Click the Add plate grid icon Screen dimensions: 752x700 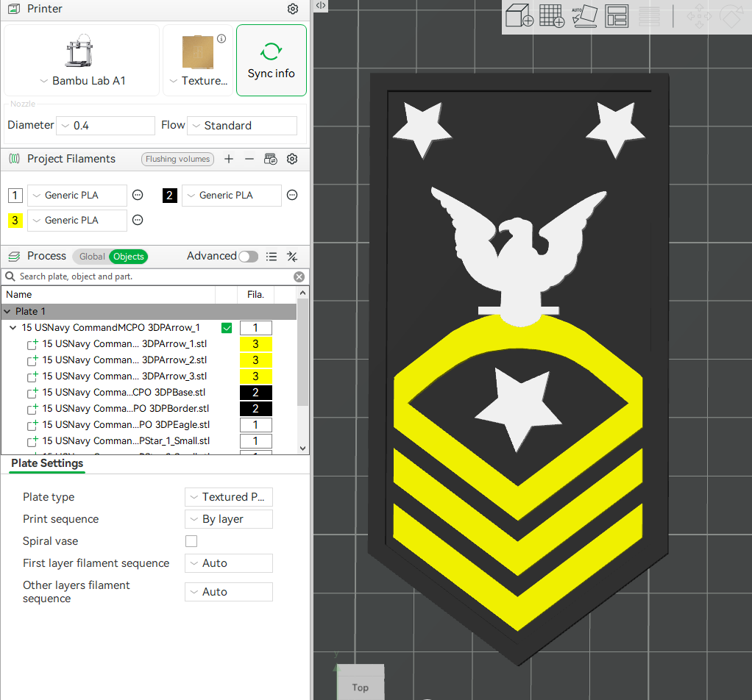551,16
